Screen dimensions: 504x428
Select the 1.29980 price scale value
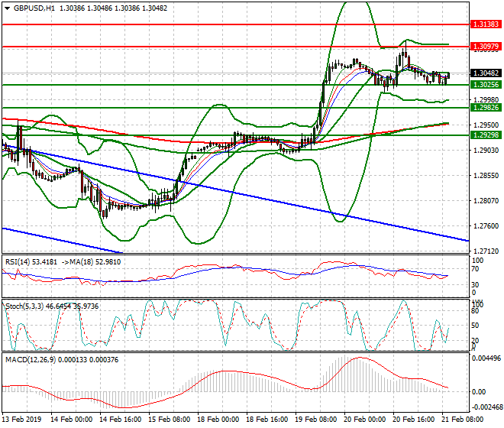486,100
